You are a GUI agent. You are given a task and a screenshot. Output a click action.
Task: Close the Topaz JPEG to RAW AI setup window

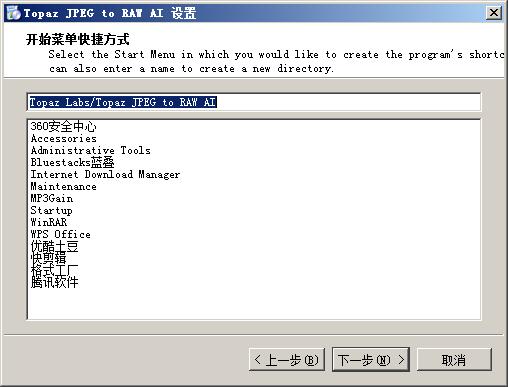(493, 13)
